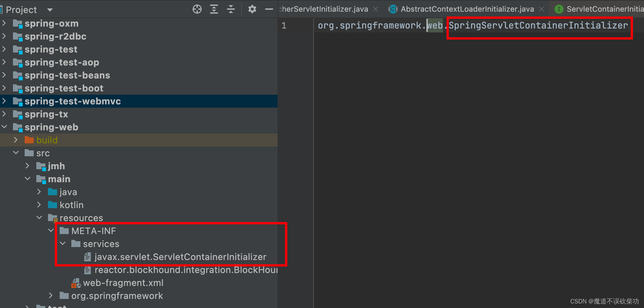Viewport: 644px width, 308px height.
Task: Expand the build folder
Action: [16, 140]
